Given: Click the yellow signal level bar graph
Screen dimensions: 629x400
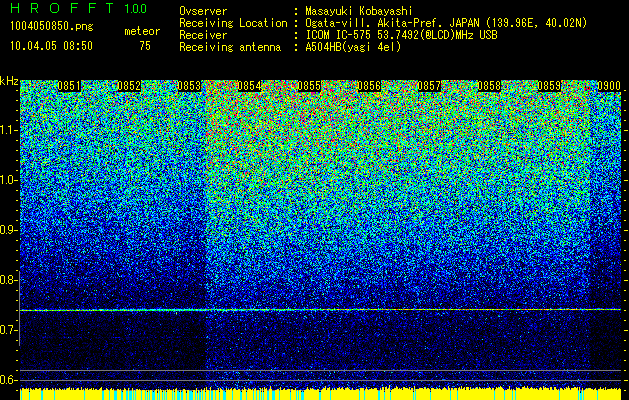Looking at the screenshot, I should 320,394.
